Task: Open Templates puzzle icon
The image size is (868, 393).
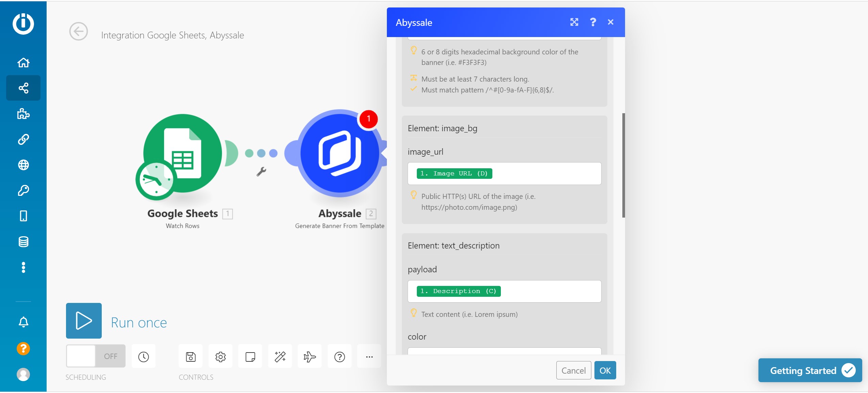Action: tap(23, 114)
